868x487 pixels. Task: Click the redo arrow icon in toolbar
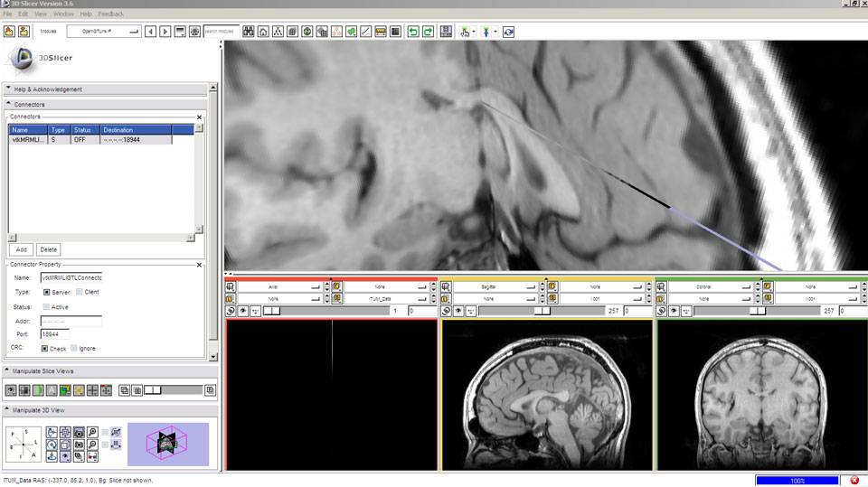(428, 32)
